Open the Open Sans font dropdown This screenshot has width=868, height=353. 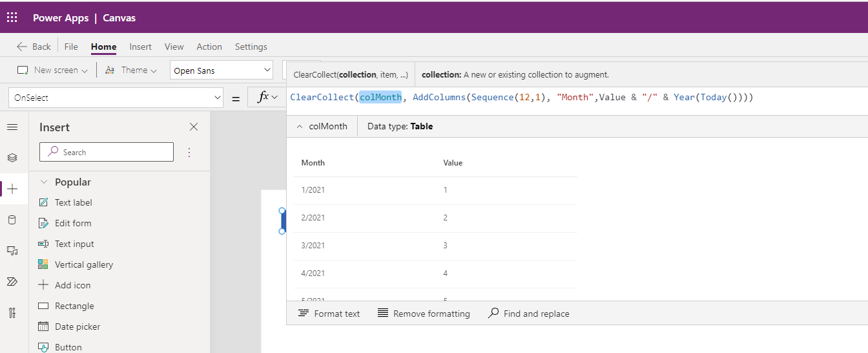[x=222, y=70]
